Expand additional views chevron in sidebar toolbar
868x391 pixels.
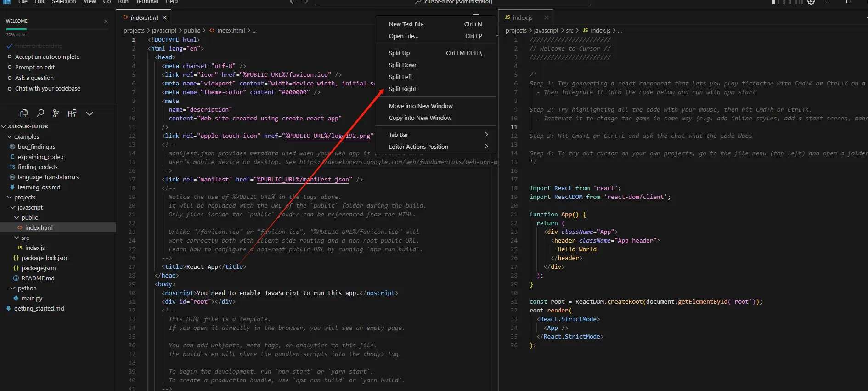(x=90, y=113)
